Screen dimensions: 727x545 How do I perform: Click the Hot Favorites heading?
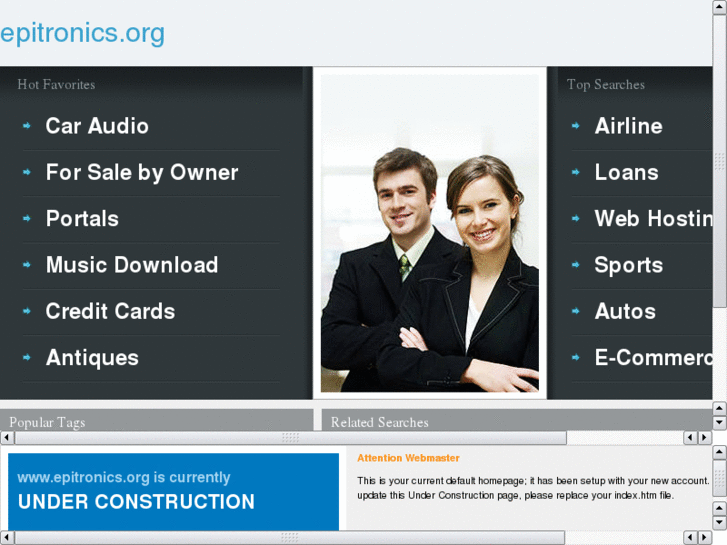point(56,84)
